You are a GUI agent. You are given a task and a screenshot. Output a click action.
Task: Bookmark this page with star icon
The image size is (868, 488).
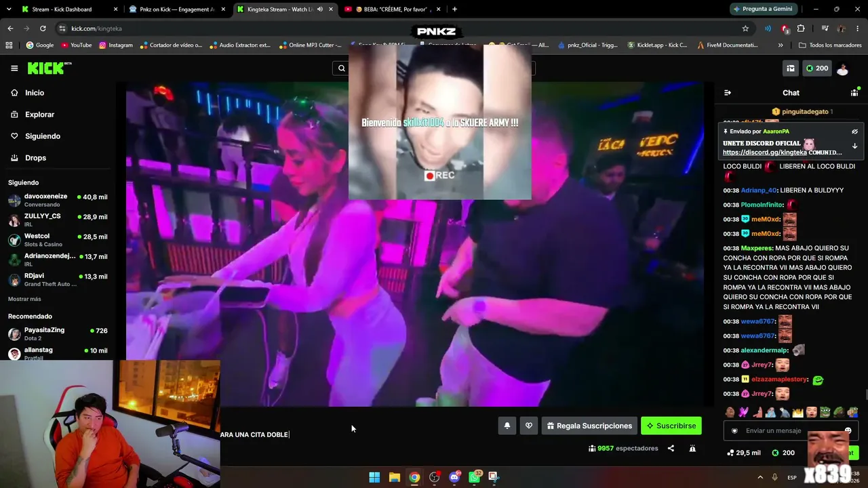coord(745,28)
